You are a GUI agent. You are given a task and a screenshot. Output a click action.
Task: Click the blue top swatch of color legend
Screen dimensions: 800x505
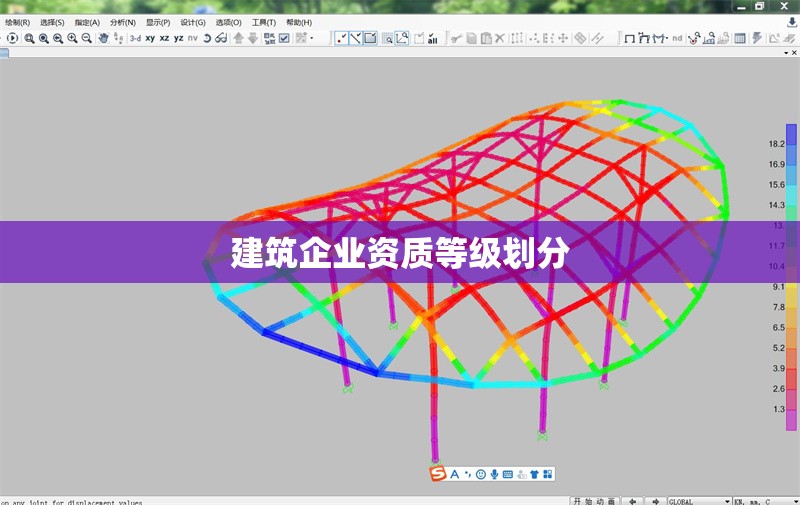click(x=791, y=134)
